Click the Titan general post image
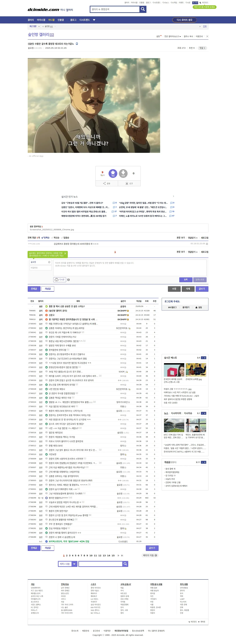This screenshot has height=644, width=236. tap(94, 106)
